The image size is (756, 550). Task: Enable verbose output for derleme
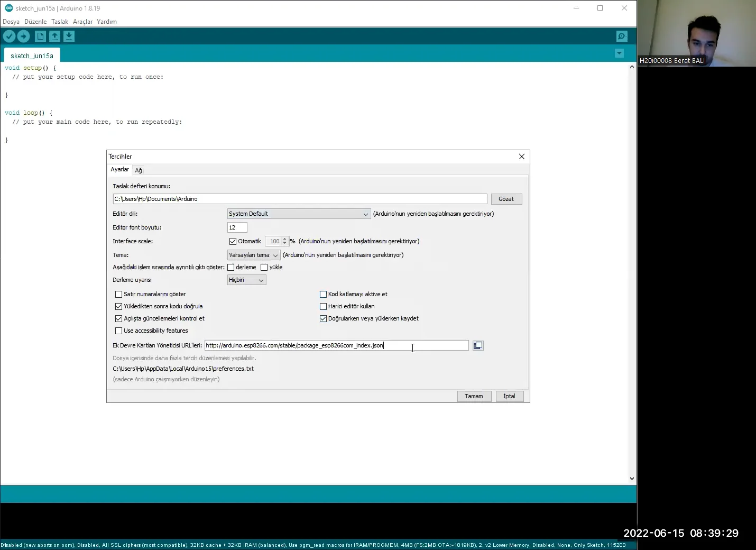click(231, 267)
